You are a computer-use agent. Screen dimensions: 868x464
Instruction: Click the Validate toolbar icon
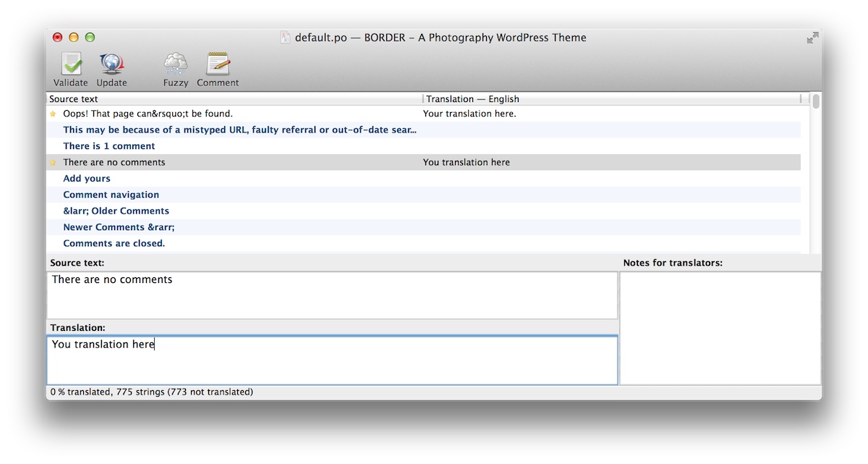click(71, 65)
